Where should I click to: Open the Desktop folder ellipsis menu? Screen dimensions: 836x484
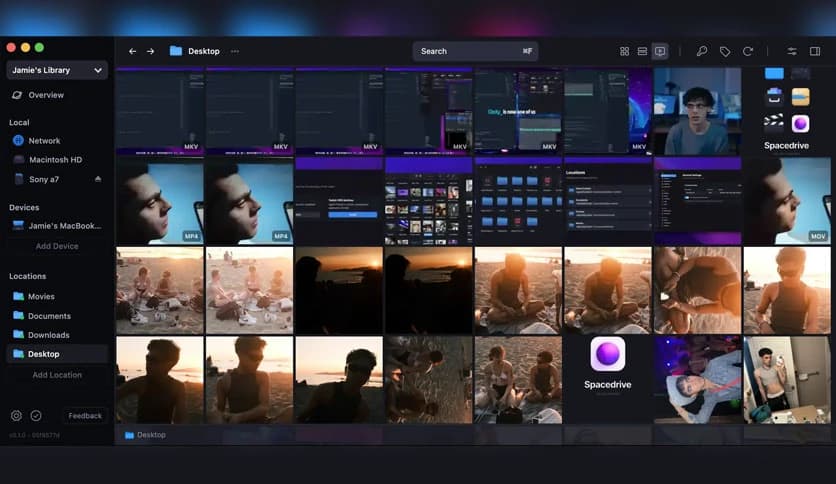point(235,51)
